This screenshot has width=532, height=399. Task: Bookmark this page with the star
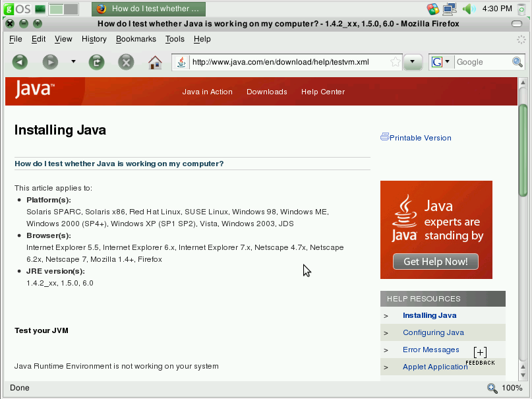click(396, 62)
